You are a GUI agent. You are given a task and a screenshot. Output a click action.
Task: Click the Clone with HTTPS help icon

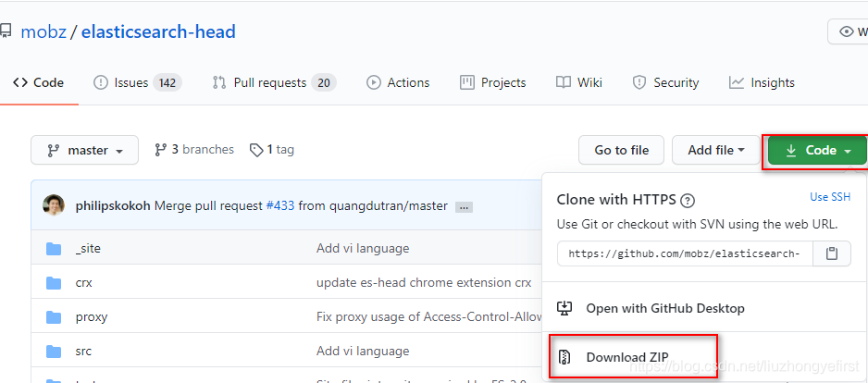688,200
